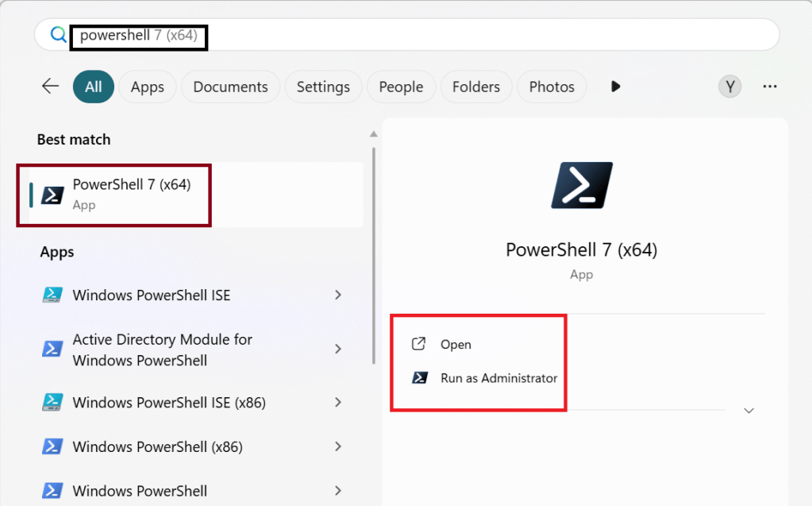Expand Windows PowerShell ISE (x86) chevron
The width and height of the screenshot is (812, 506).
[338, 402]
